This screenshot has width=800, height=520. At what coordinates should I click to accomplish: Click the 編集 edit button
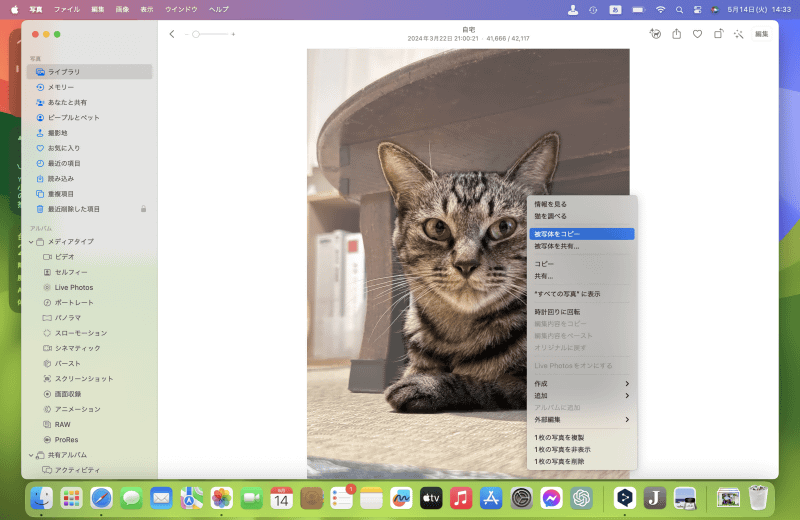tap(761, 34)
